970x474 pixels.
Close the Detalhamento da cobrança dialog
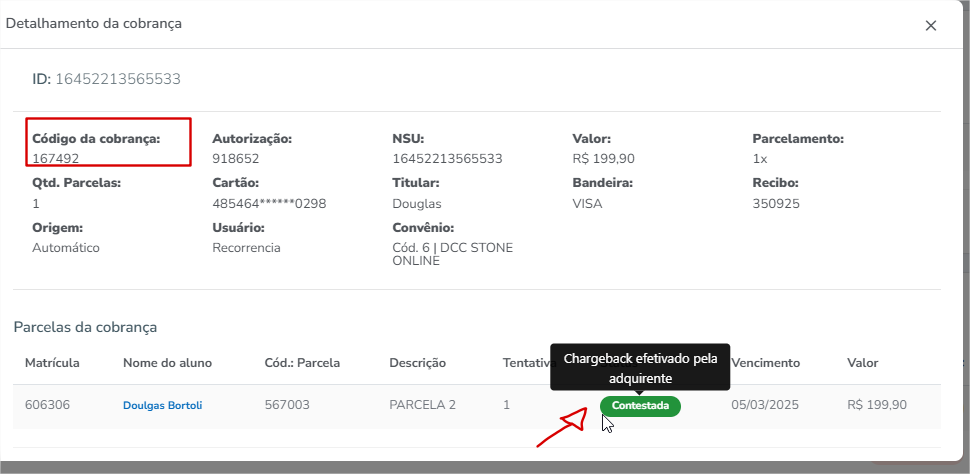pos(930,26)
